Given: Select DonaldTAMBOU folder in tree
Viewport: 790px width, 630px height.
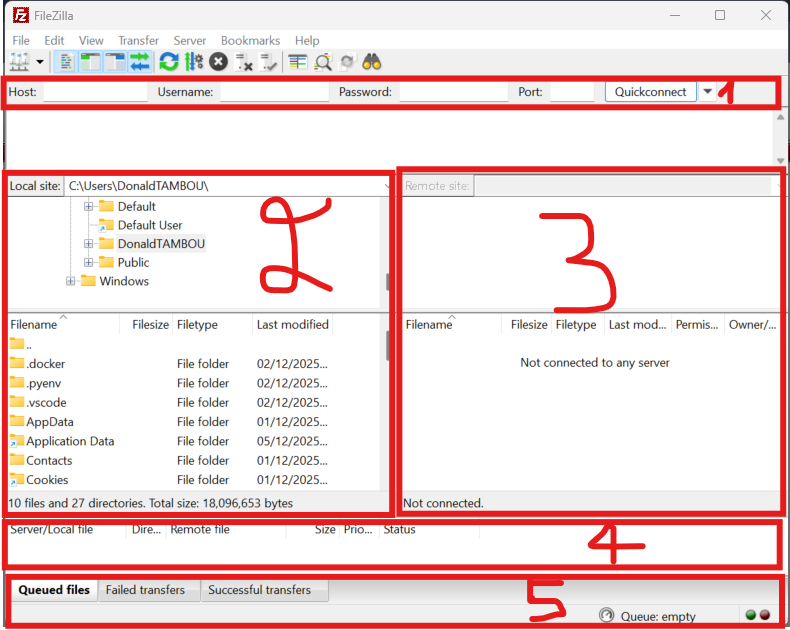Looking at the screenshot, I should 161,243.
